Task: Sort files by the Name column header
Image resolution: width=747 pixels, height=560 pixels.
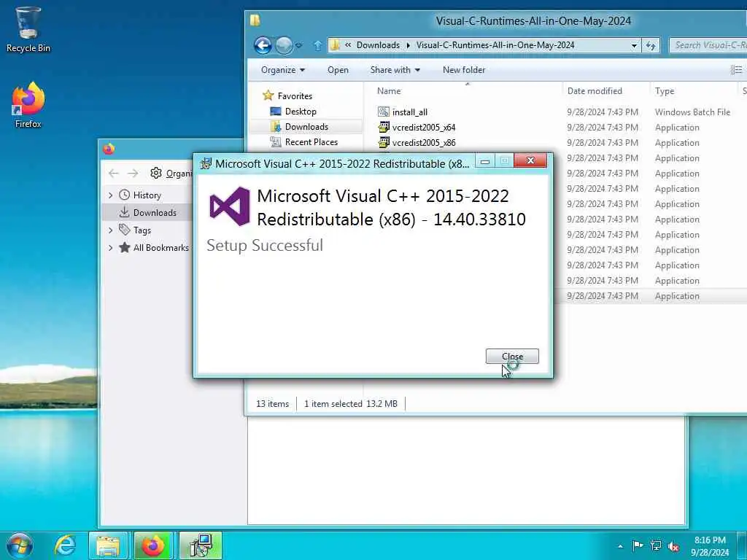Action: 389,91
